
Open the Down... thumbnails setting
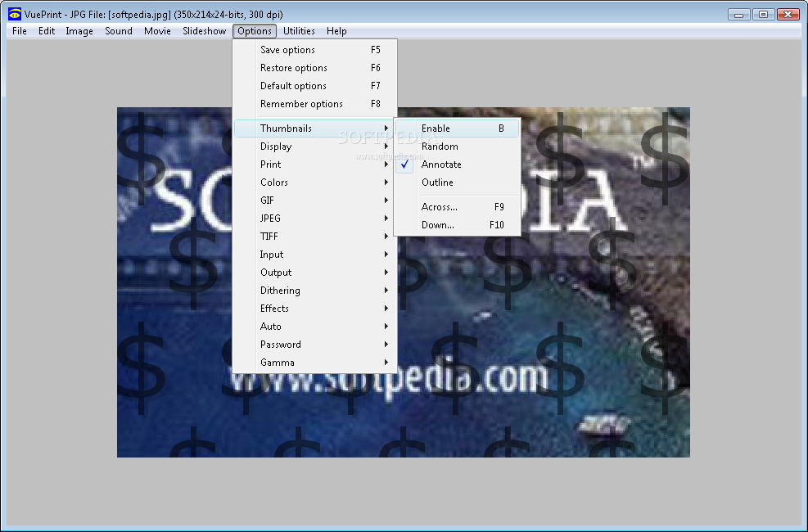[457, 225]
